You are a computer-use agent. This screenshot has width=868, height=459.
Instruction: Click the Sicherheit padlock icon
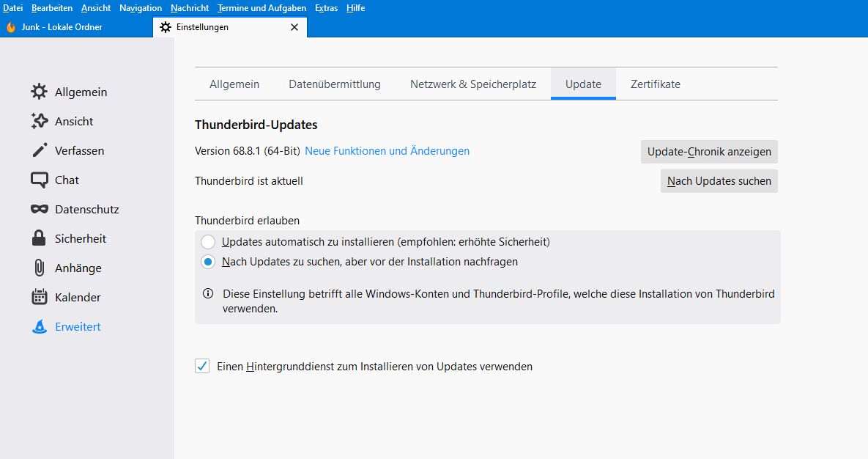[39, 238]
